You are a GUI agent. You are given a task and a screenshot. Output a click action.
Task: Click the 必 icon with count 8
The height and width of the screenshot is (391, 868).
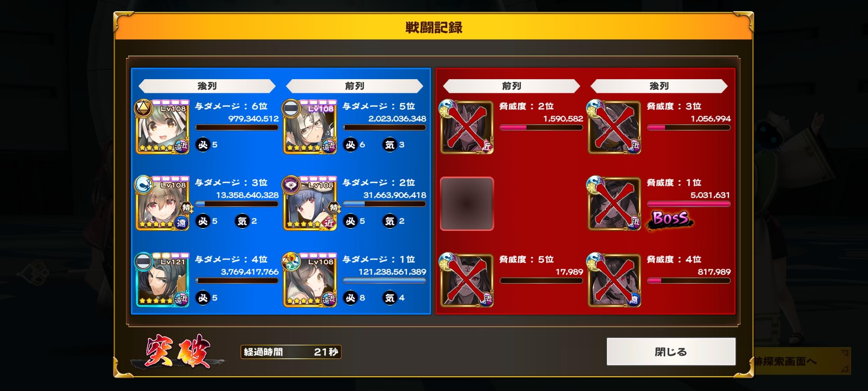[x=350, y=298]
